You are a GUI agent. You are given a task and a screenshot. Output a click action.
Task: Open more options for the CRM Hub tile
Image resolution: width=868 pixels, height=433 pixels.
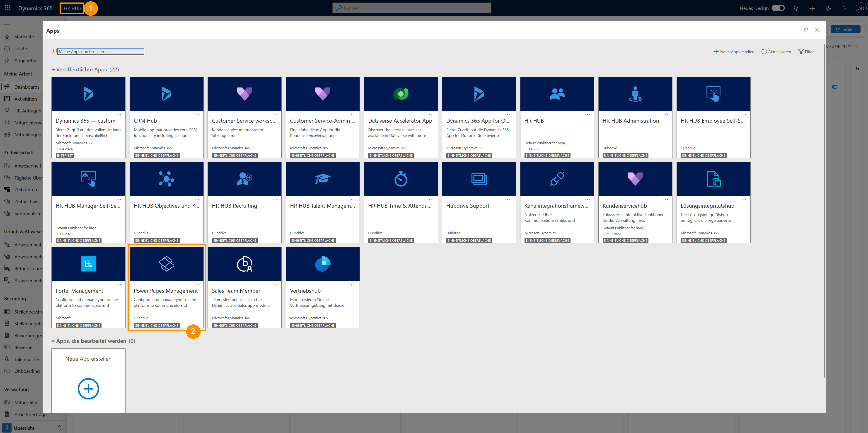coord(197,114)
